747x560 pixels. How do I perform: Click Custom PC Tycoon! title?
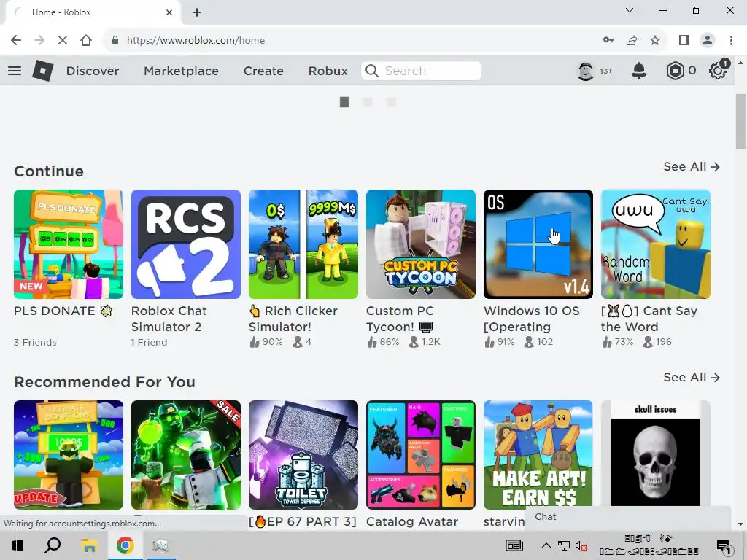[400, 319]
